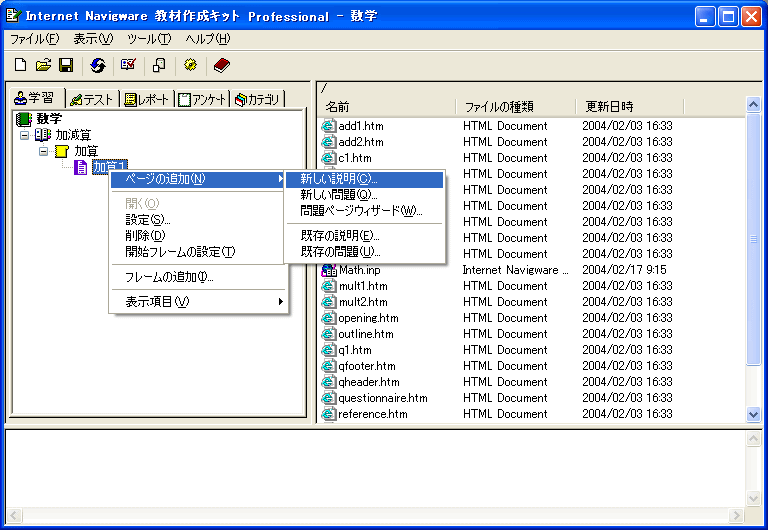
Task: Select 削除 in the context menu
Action: (139, 235)
